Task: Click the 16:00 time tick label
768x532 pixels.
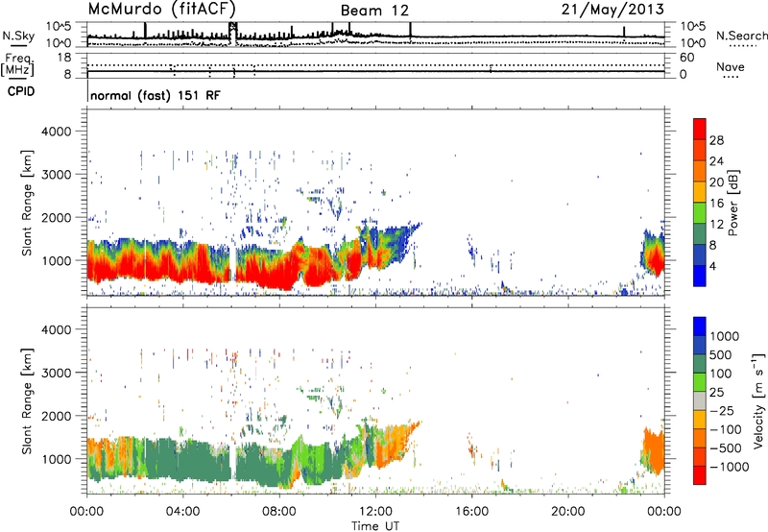Action: pyautogui.click(x=471, y=512)
